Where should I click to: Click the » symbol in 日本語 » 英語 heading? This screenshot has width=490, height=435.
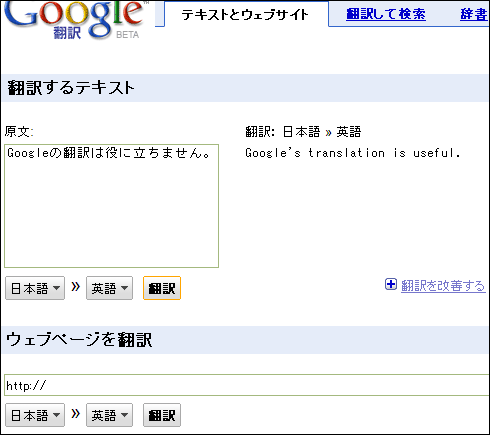[x=328, y=133]
